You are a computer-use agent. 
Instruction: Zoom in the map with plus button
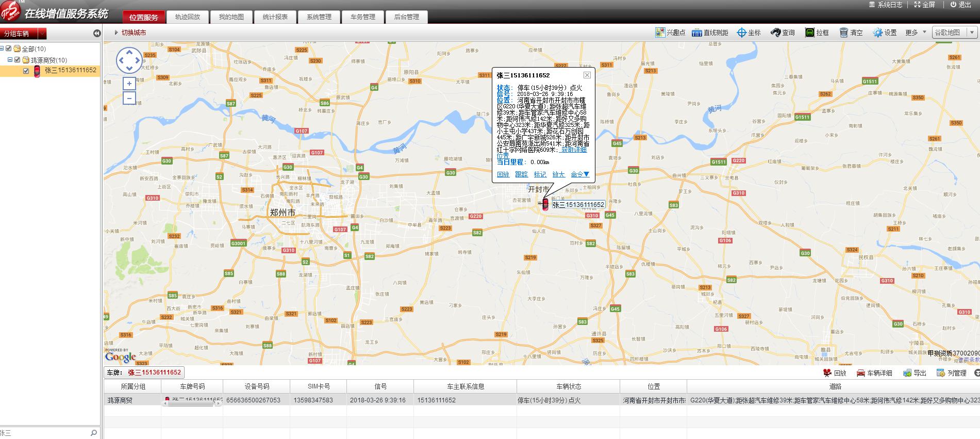(129, 84)
